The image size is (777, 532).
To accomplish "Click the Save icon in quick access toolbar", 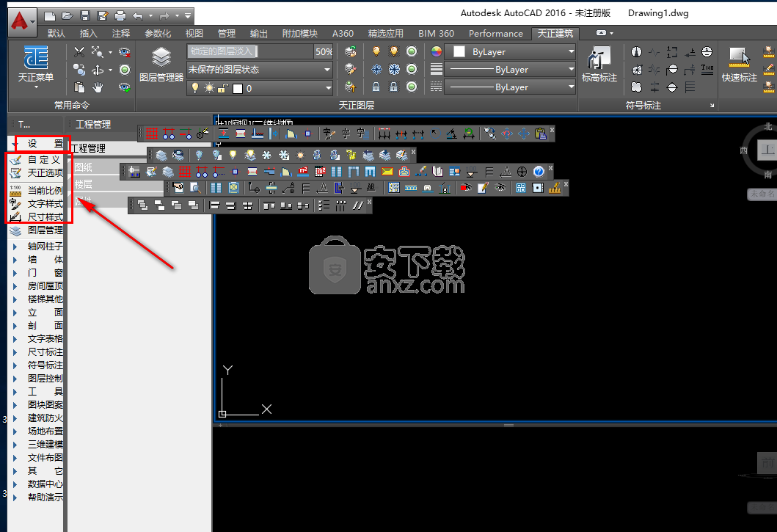I will 85,15.
